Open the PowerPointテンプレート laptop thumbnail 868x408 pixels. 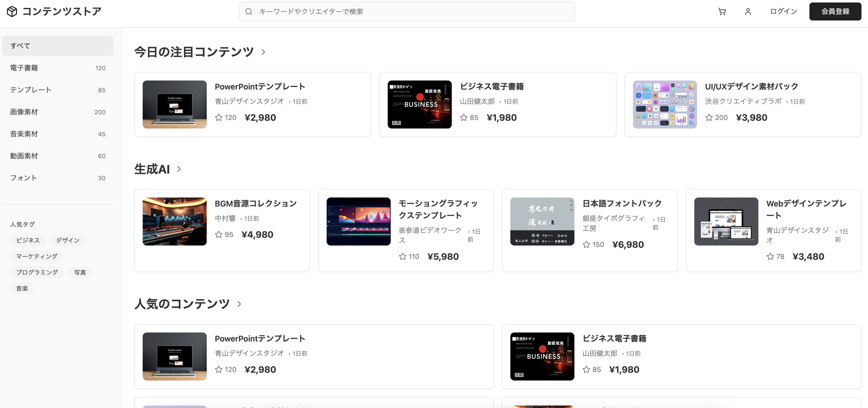[174, 104]
